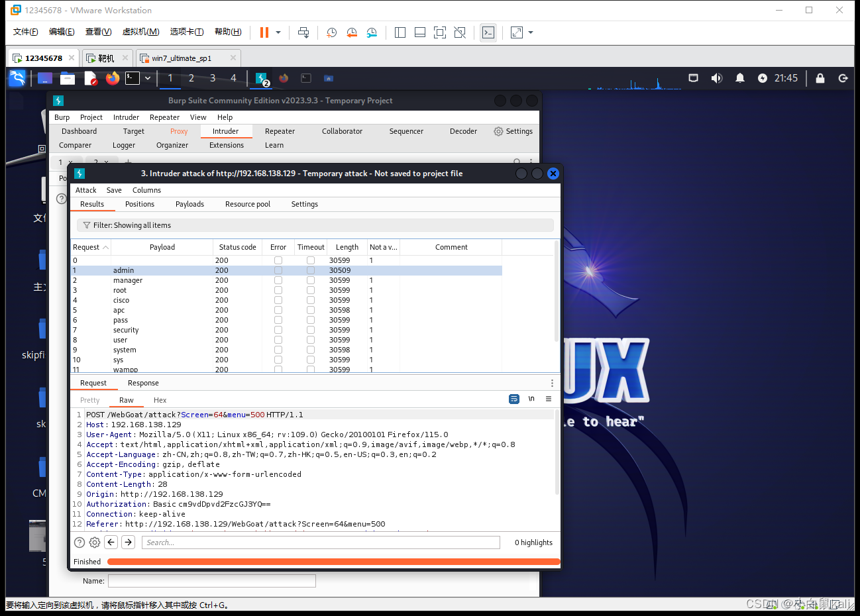The height and width of the screenshot is (616, 860).
Task: Take a snapshot with the snapshot icon
Action: 332,32
